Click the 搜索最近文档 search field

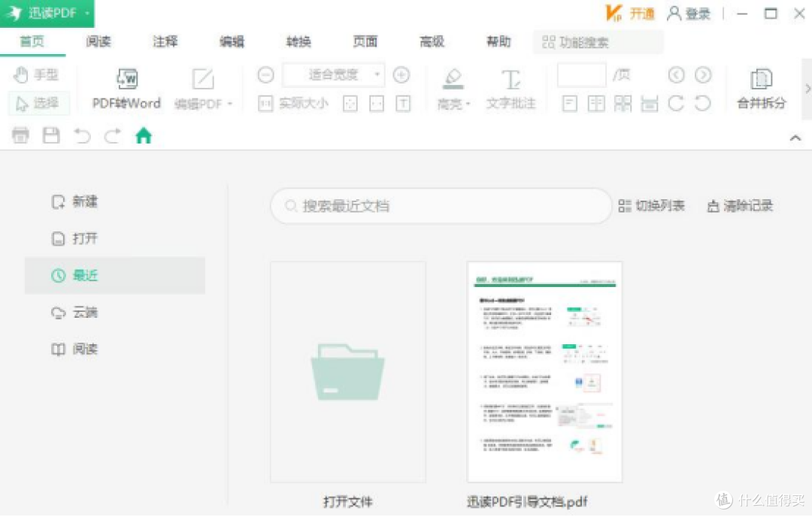coord(441,206)
